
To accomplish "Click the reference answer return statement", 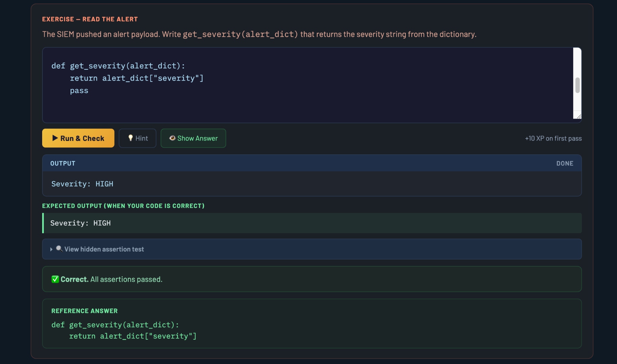I will click(133, 336).
